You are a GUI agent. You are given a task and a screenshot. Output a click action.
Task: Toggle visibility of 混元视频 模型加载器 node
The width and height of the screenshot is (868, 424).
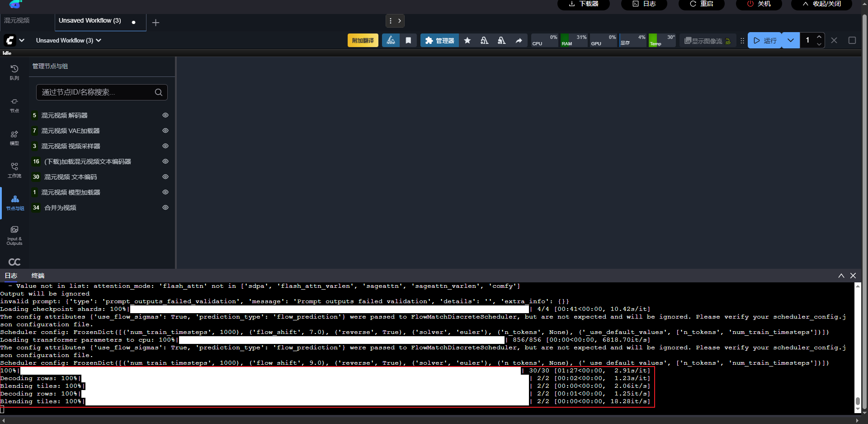tap(165, 192)
